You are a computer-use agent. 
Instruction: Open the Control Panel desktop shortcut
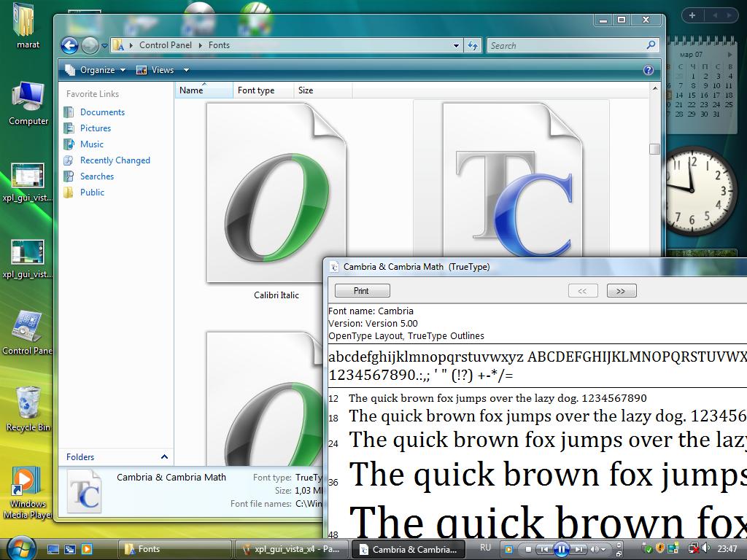click(27, 333)
